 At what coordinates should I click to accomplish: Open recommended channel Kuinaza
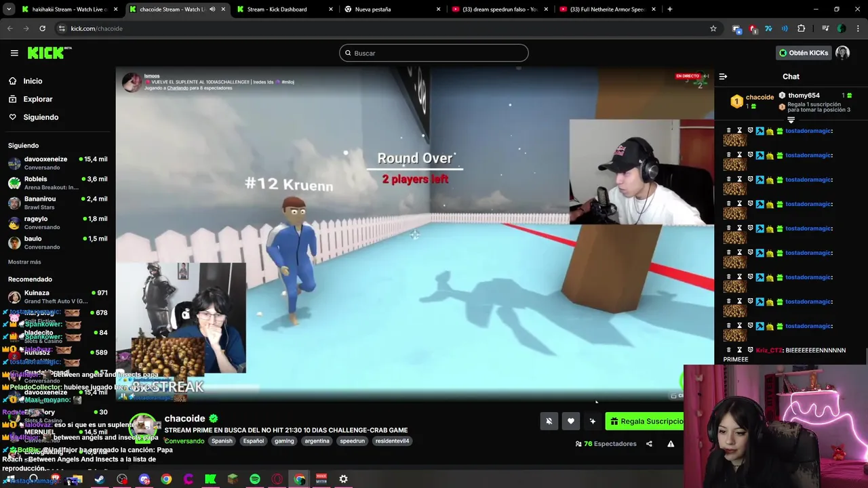coord(58,297)
